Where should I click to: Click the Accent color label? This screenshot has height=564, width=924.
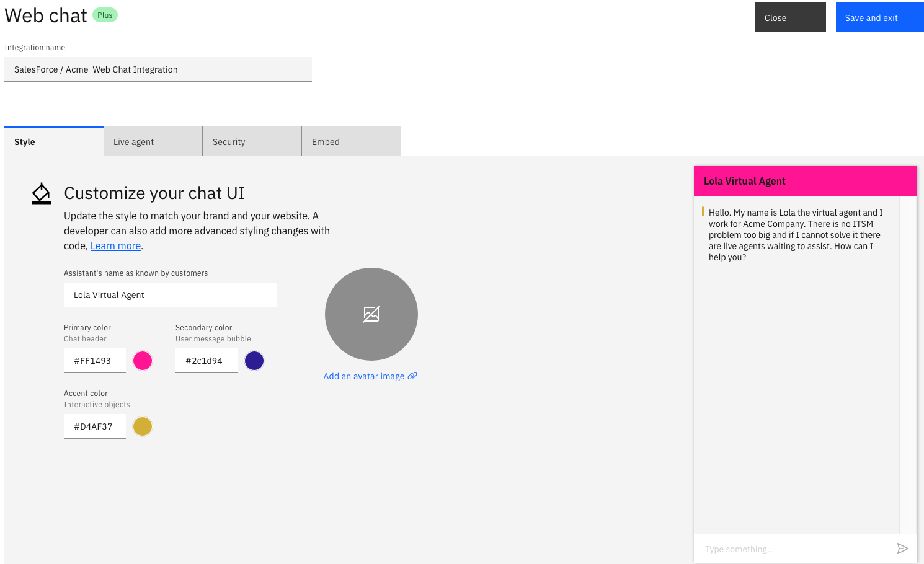(x=86, y=394)
